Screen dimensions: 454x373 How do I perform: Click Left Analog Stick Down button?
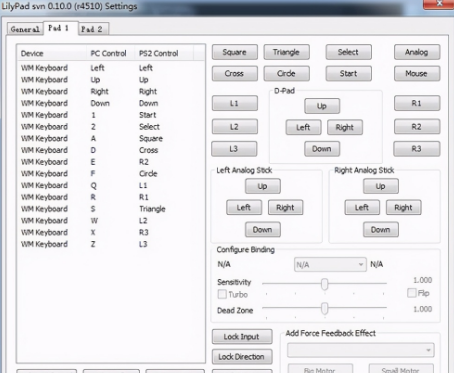pyautogui.click(x=263, y=230)
